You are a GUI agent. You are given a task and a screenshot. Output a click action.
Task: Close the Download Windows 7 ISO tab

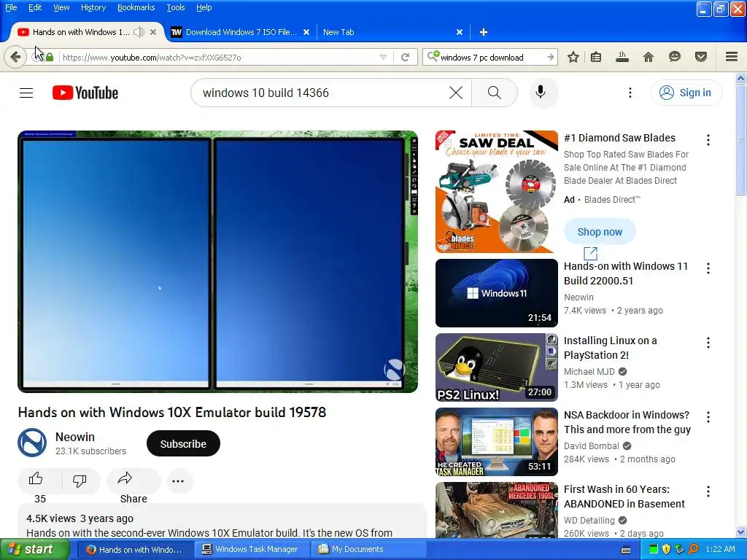(306, 32)
